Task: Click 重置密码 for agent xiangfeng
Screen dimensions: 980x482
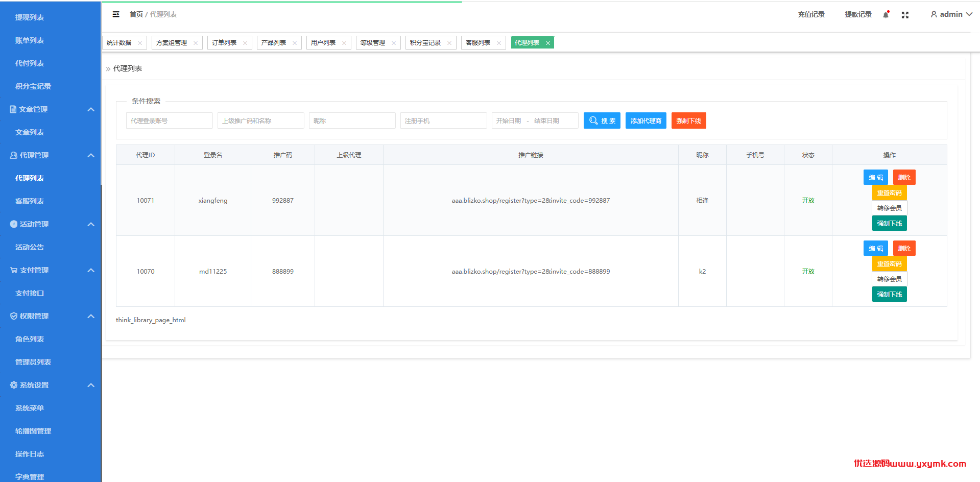Action: 889,192
